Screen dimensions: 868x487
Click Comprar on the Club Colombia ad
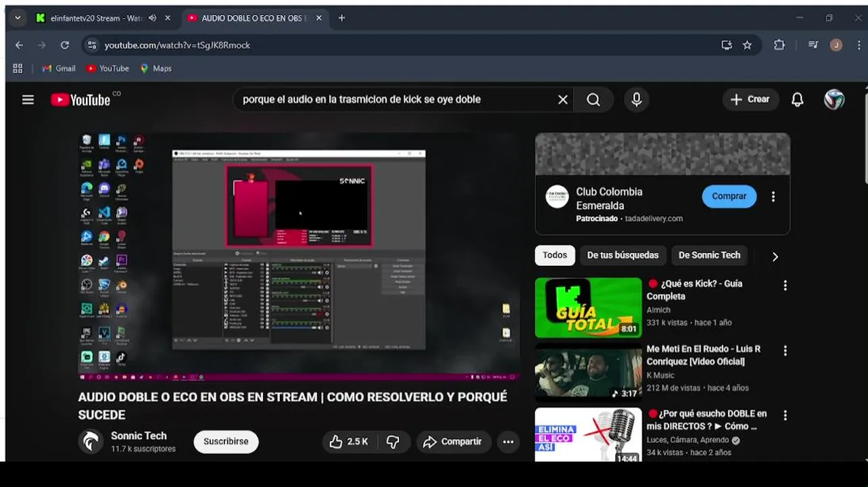coord(729,196)
